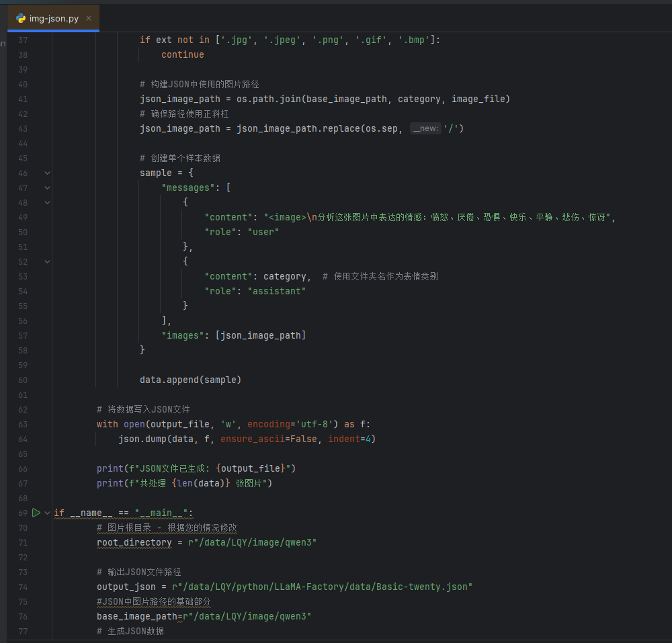Close the img-json.py tab
The image size is (672, 643).
[x=89, y=18]
